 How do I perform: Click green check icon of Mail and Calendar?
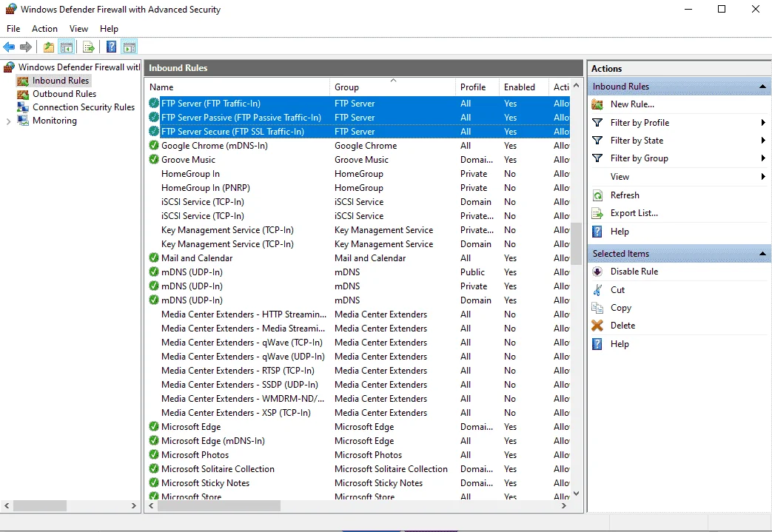[x=154, y=258]
